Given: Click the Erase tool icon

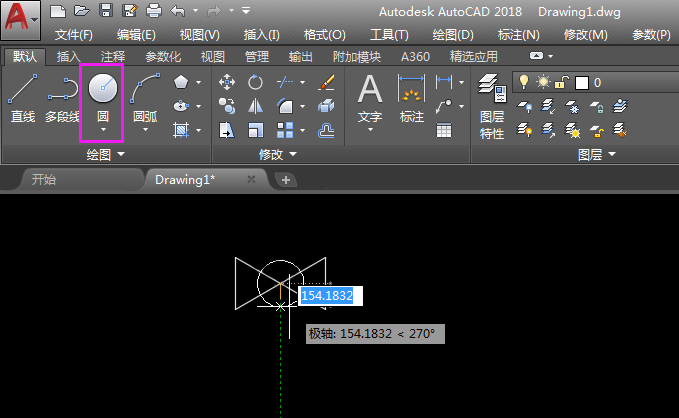Looking at the screenshot, I should pyautogui.click(x=326, y=82).
